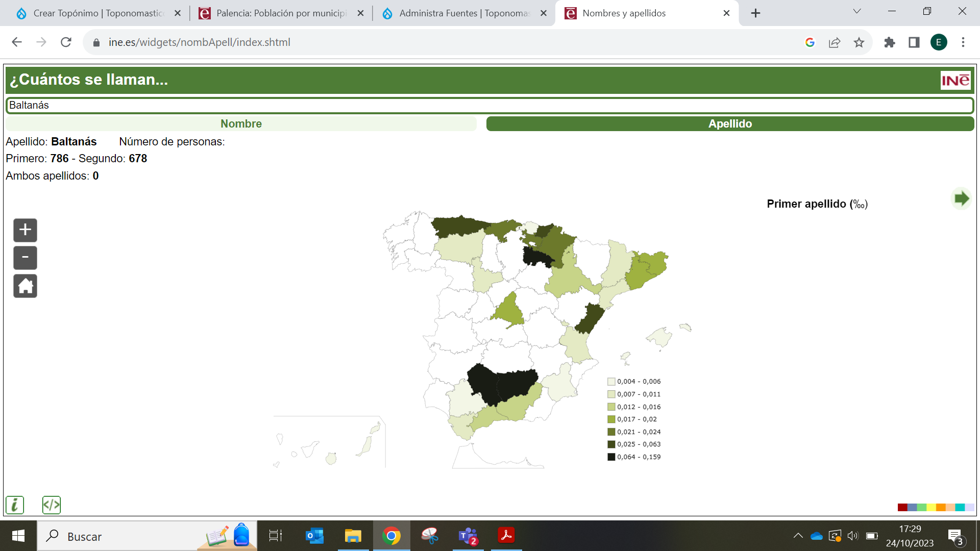Image resolution: width=980 pixels, height=551 pixels.
Task: Pick the dark red color swatch
Action: click(x=902, y=507)
